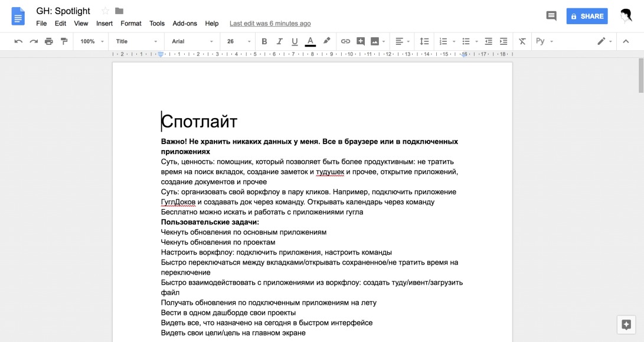Insert a link
This screenshot has width=644, height=342.
[345, 41]
